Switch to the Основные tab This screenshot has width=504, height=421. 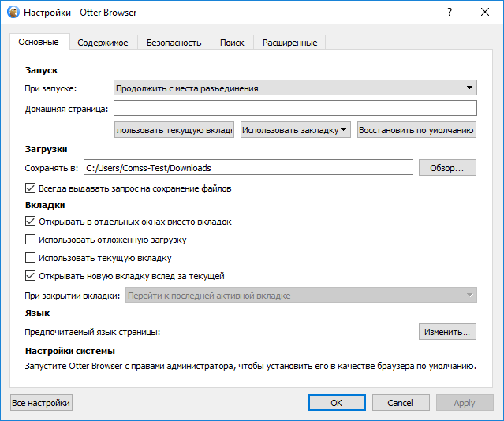[x=39, y=42]
